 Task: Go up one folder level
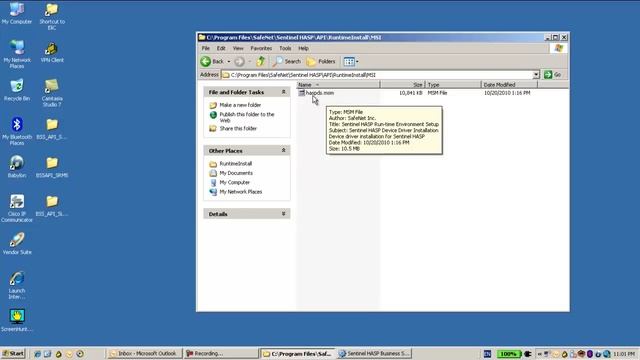(260, 62)
